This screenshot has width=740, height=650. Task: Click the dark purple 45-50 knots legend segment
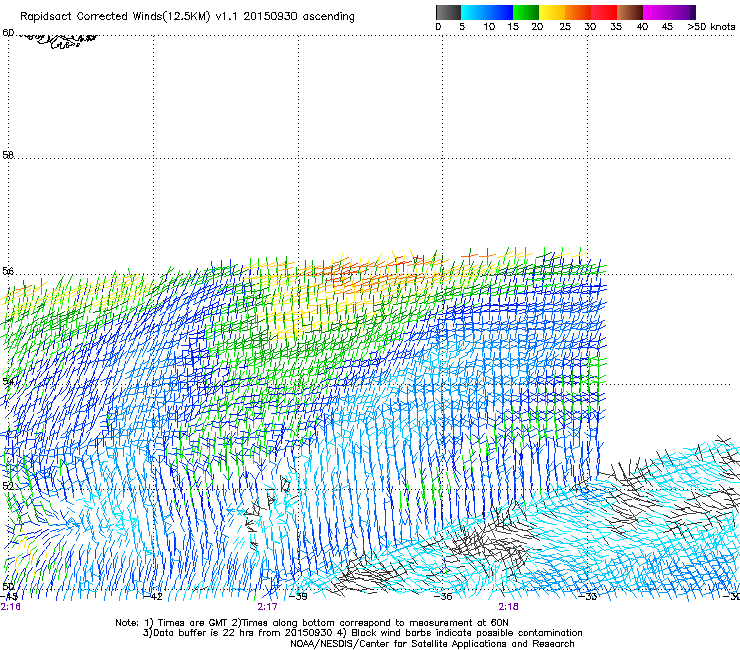point(682,12)
